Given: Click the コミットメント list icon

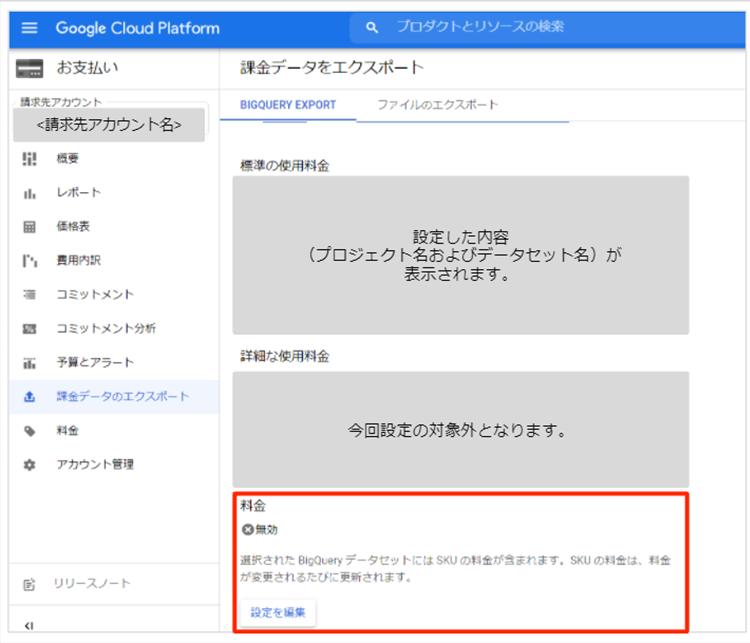Looking at the screenshot, I should tap(29, 295).
